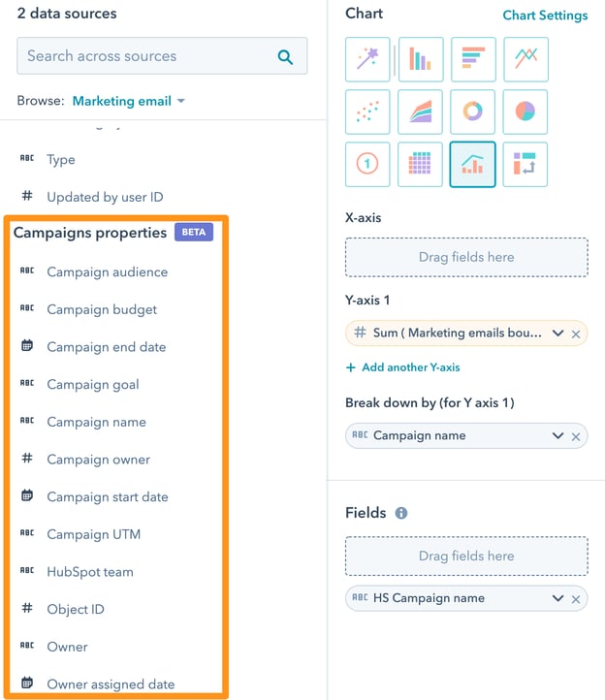Open Chart Settings

[545, 16]
